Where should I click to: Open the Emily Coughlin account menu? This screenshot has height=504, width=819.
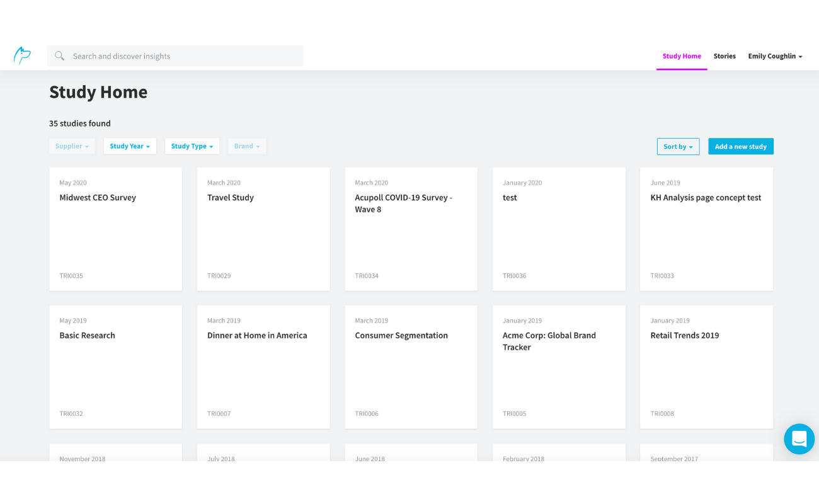pyautogui.click(x=775, y=56)
